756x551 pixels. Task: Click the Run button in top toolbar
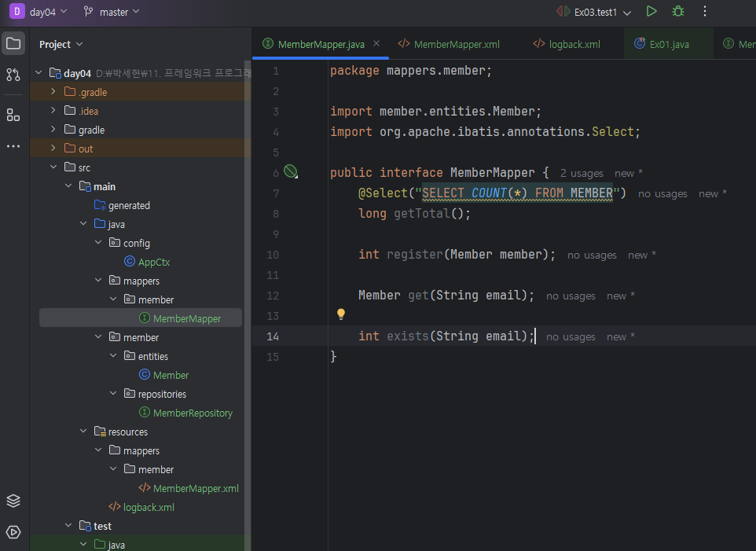(x=651, y=11)
